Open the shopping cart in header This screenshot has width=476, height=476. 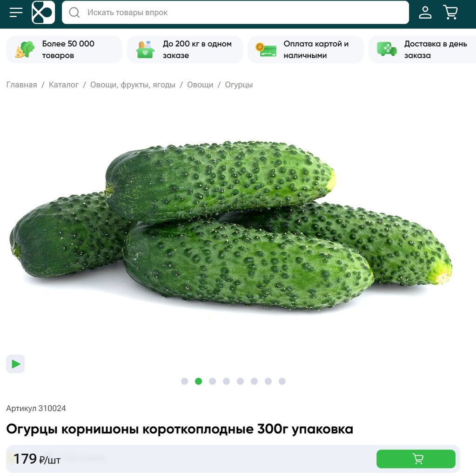pyautogui.click(x=450, y=13)
